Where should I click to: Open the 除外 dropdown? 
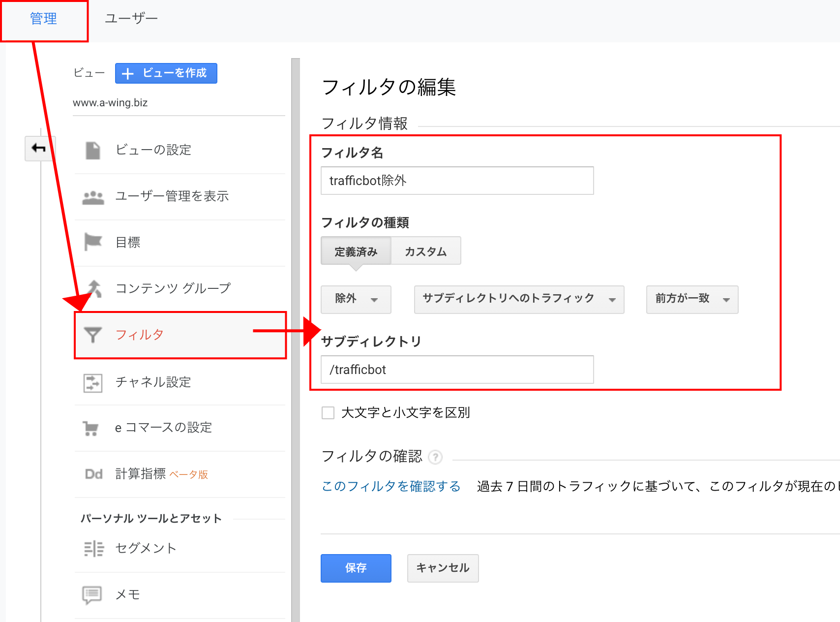[356, 299]
